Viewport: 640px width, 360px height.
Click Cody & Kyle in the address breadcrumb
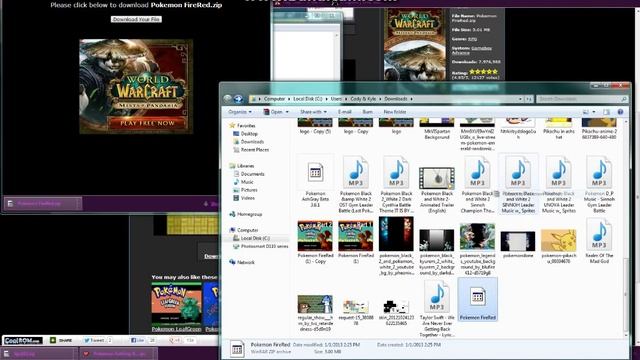pyautogui.click(x=363, y=99)
